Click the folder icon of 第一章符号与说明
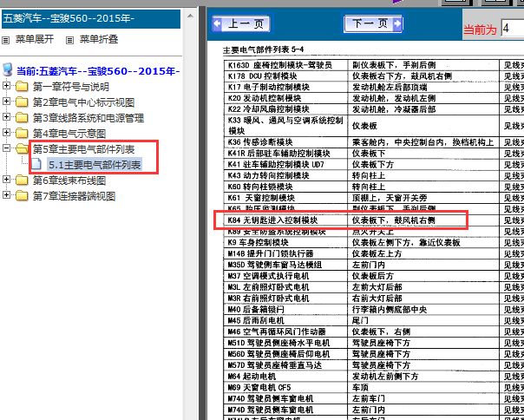Viewport: 524px width, 420px height. pos(22,87)
